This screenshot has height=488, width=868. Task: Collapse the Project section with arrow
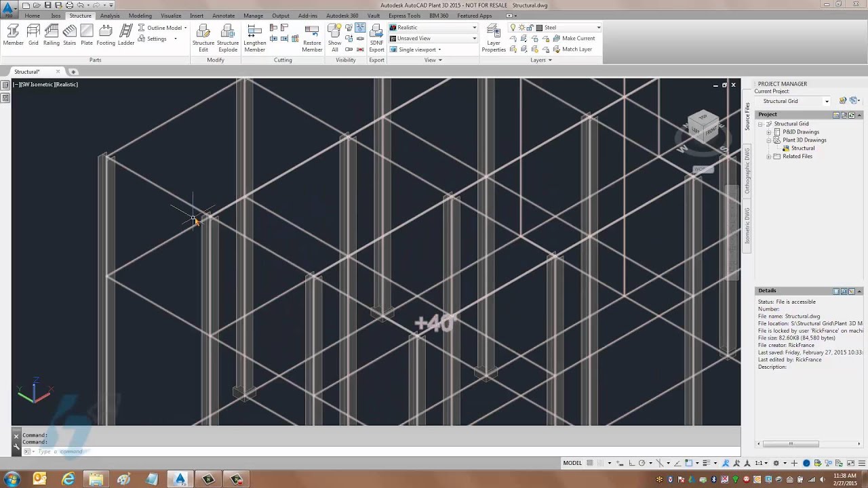pos(860,115)
